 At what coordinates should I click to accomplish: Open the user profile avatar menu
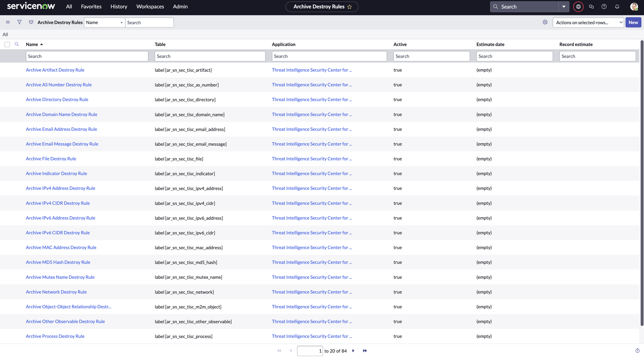pos(634,6)
